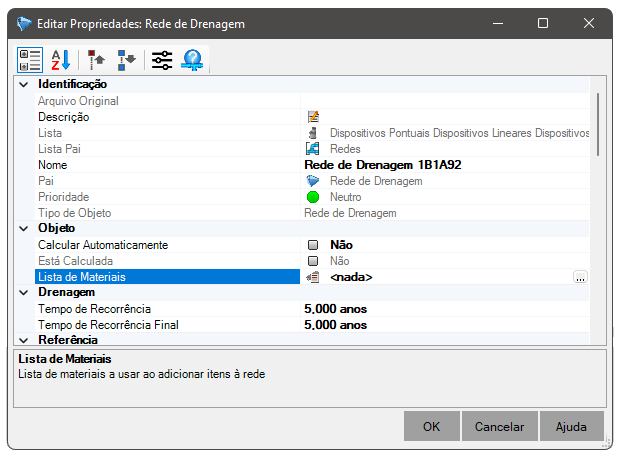Select the Arquivo Original property row
621x461 pixels.
point(312,101)
